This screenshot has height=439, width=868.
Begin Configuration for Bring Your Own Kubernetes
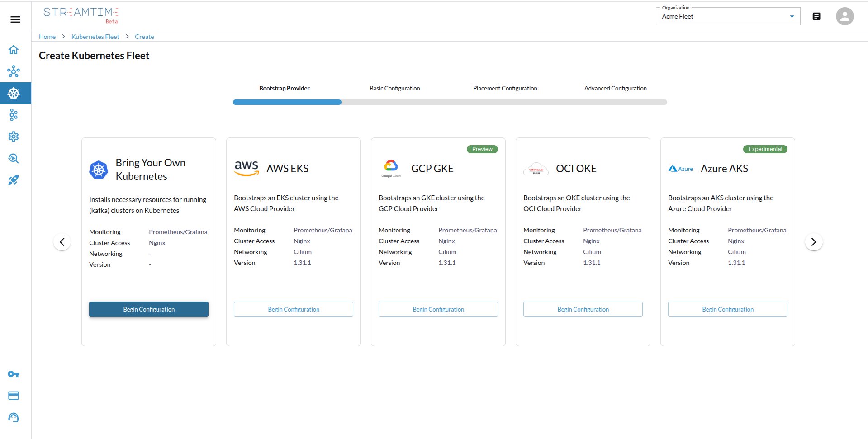pyautogui.click(x=149, y=309)
